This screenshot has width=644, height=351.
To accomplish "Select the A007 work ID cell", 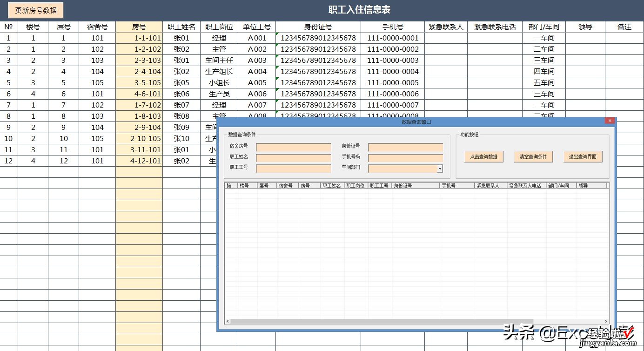I will pos(257,105).
